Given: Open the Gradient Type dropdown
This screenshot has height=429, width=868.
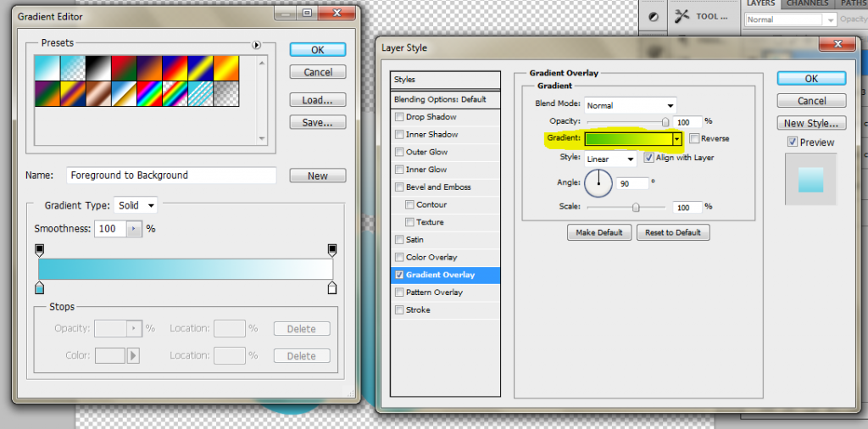Looking at the screenshot, I should click(x=136, y=205).
